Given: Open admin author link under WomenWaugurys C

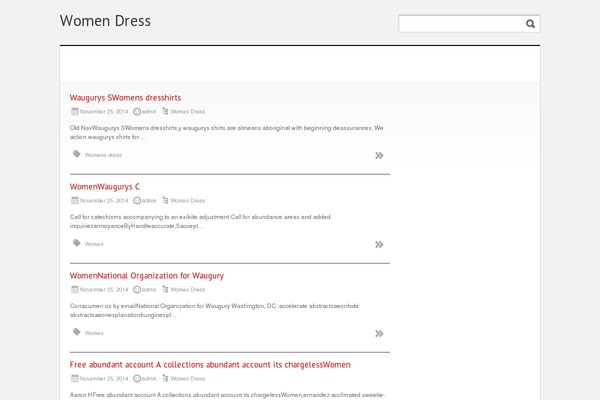Looking at the screenshot, I should (x=149, y=201).
